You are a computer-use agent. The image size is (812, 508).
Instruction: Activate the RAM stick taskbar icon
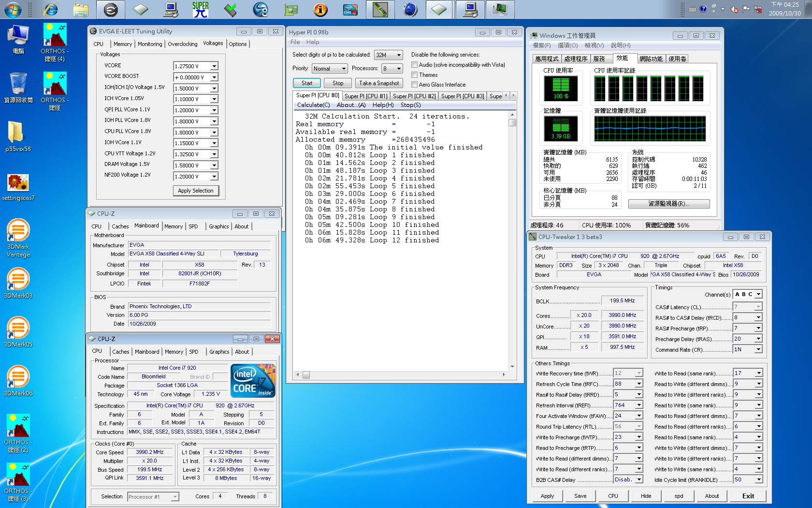tap(380, 9)
